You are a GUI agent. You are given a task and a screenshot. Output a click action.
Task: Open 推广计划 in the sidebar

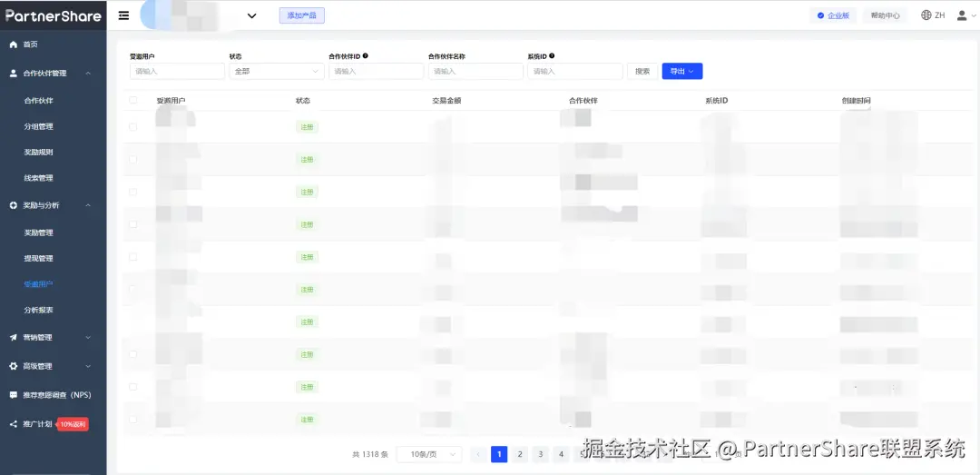point(37,424)
